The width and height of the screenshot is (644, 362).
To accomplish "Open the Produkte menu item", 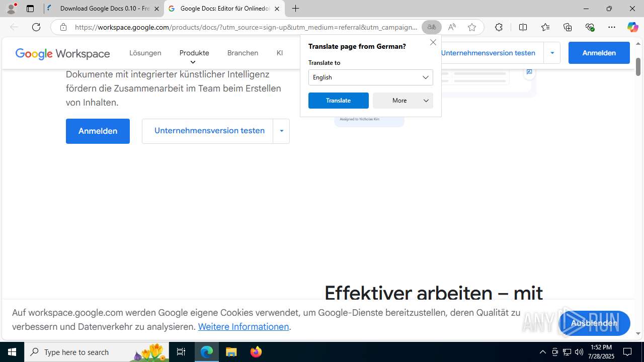I will click(194, 53).
